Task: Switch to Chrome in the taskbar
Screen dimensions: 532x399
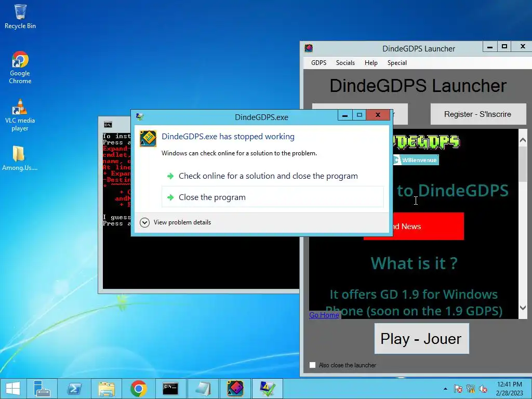Action: coord(138,389)
